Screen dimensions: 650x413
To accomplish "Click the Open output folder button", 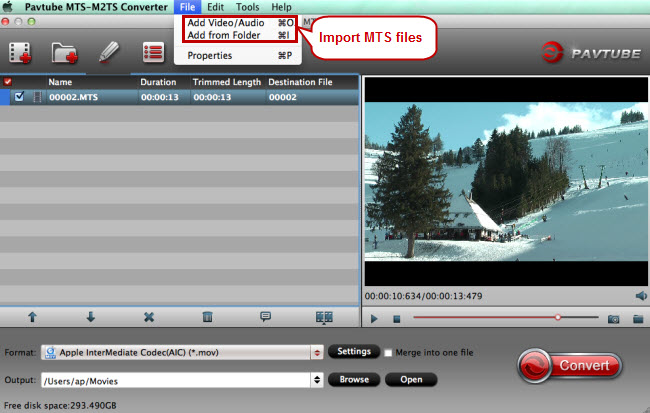I will [411, 379].
